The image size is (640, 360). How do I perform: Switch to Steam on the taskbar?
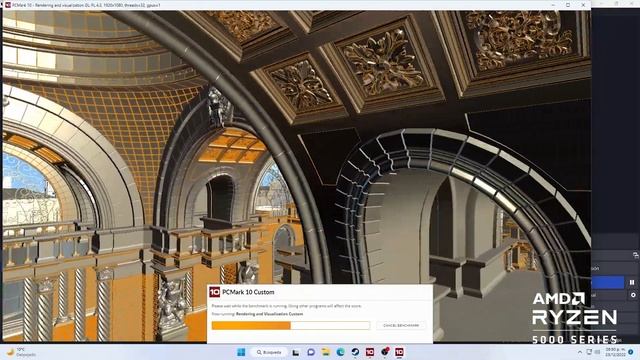(355, 352)
